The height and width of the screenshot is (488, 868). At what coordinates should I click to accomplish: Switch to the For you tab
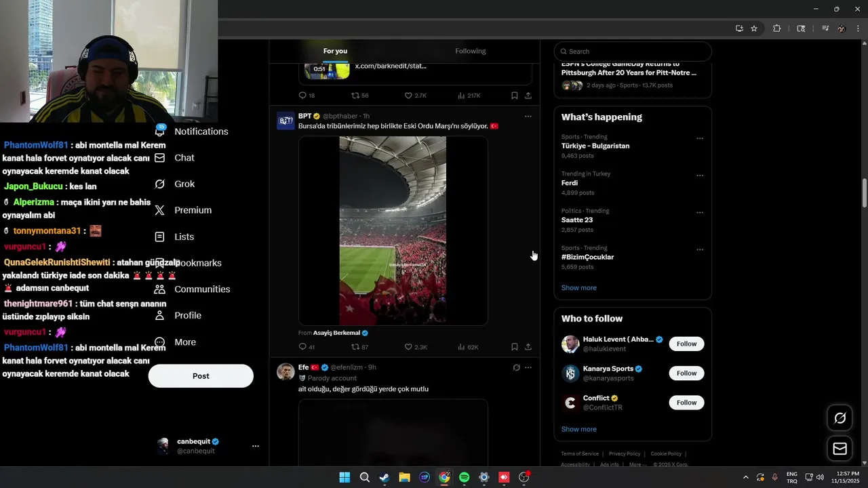335,51
